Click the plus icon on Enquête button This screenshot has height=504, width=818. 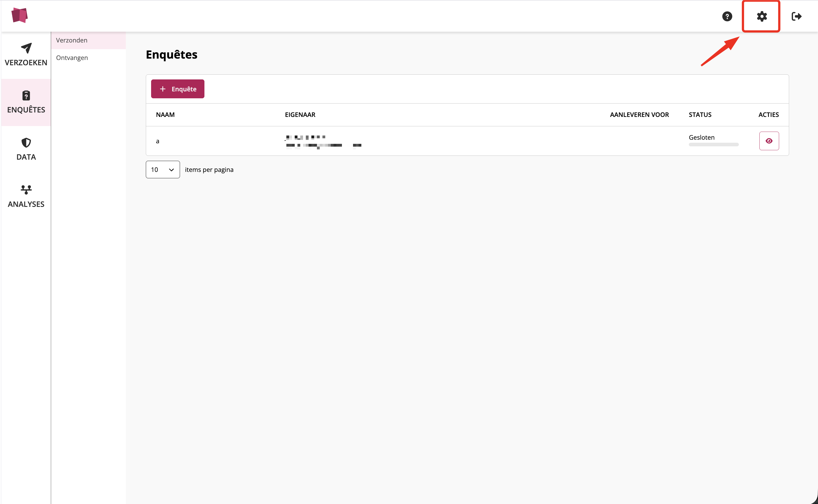[x=163, y=89]
